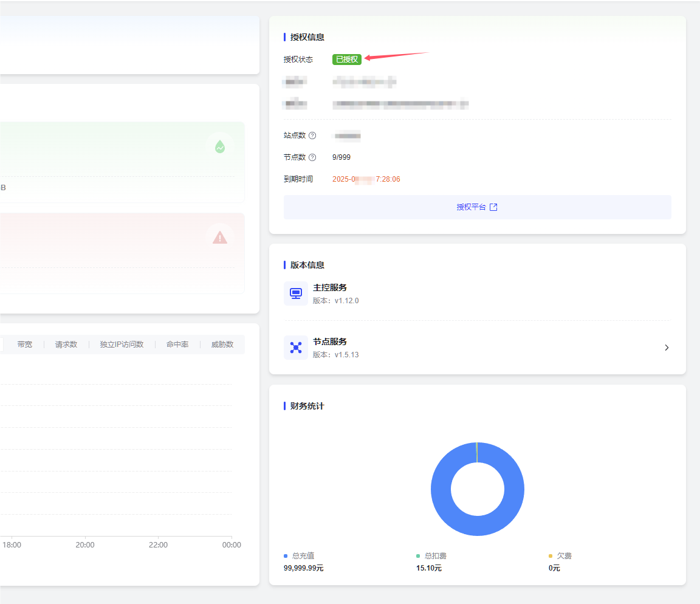Click the green traffic trend droplet icon

(219, 146)
